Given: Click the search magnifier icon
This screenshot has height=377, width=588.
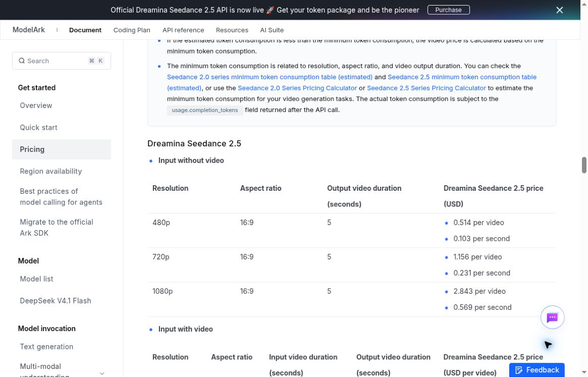Looking at the screenshot, I should click(x=22, y=61).
